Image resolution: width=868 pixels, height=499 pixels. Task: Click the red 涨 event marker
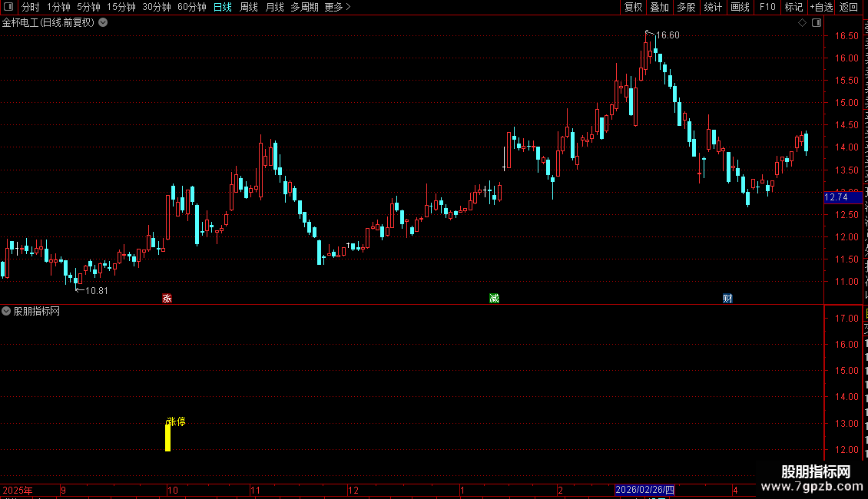167,299
